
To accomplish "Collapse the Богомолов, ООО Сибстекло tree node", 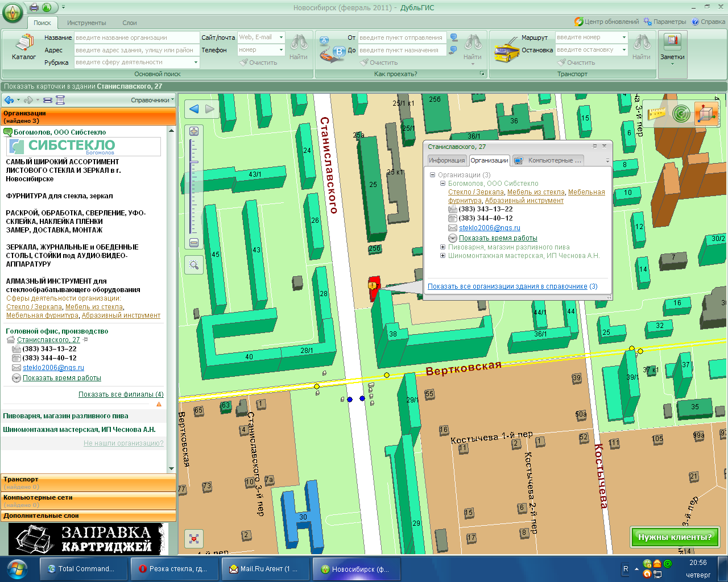I will click(x=442, y=184).
